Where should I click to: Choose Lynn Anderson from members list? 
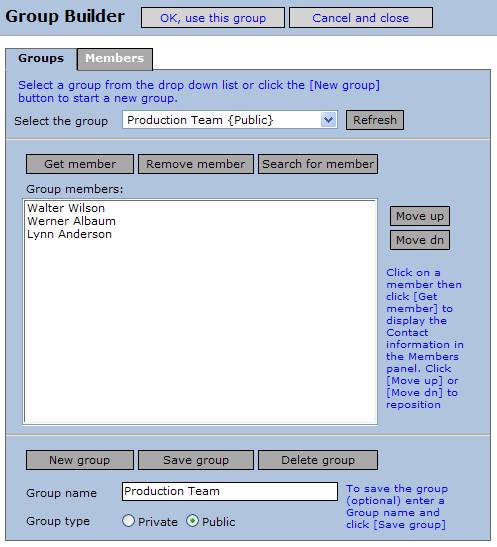69,234
